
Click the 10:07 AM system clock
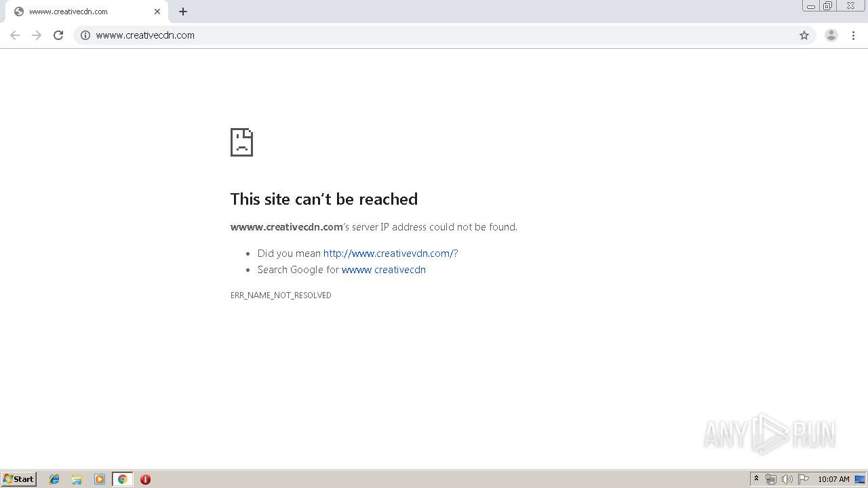[833, 479]
